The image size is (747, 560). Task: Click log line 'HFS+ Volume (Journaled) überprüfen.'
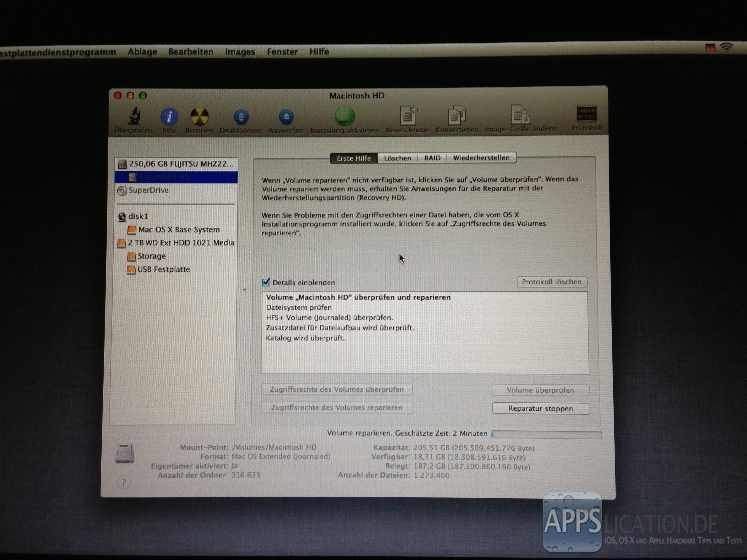330,317
